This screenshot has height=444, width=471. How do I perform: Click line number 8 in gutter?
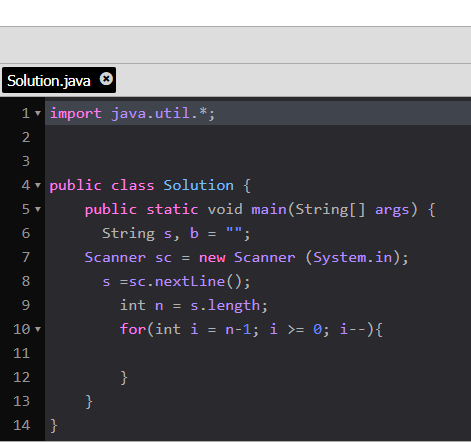(26, 281)
